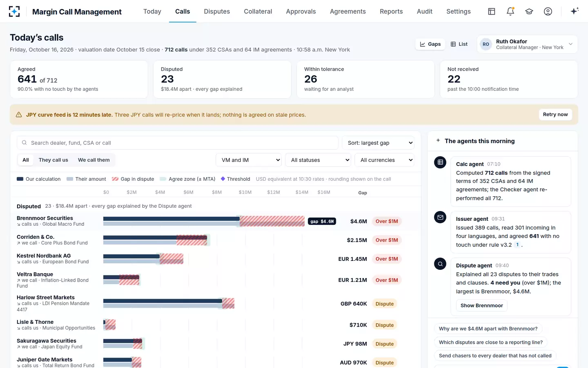Click the Issuer agent envelope icon
This screenshot has width=588, height=368.
click(x=440, y=217)
